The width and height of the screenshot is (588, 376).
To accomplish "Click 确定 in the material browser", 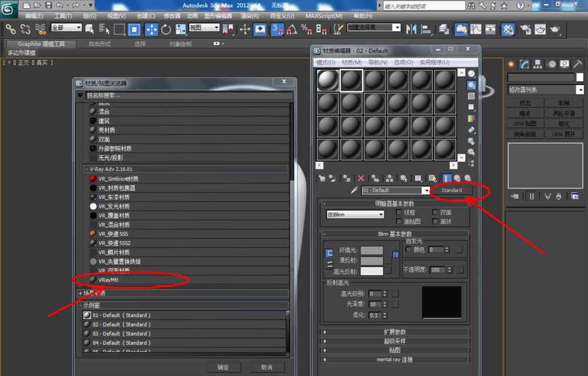I will click(x=223, y=367).
